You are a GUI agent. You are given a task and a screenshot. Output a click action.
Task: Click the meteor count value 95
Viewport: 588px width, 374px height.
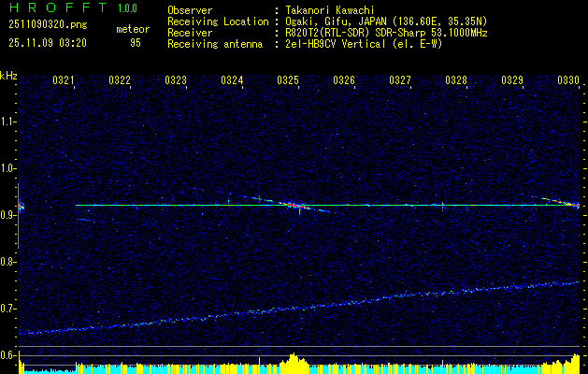pyautogui.click(x=136, y=43)
